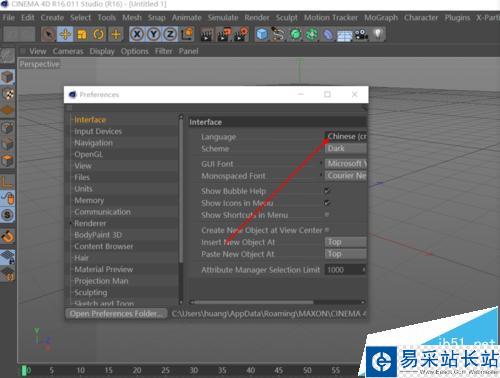Image resolution: width=500 pixels, height=378 pixels.
Task: Open the File menu
Action: 9,17
